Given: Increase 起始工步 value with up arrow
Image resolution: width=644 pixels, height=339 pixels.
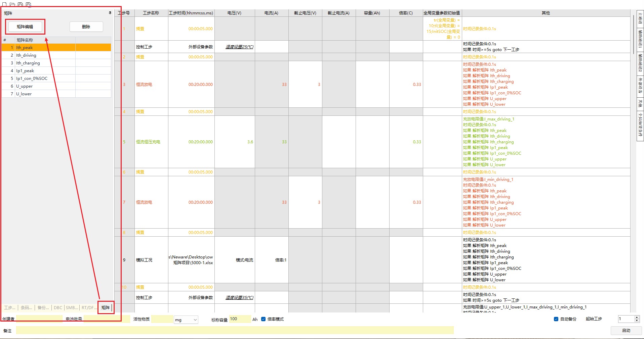Looking at the screenshot, I should point(637,317).
